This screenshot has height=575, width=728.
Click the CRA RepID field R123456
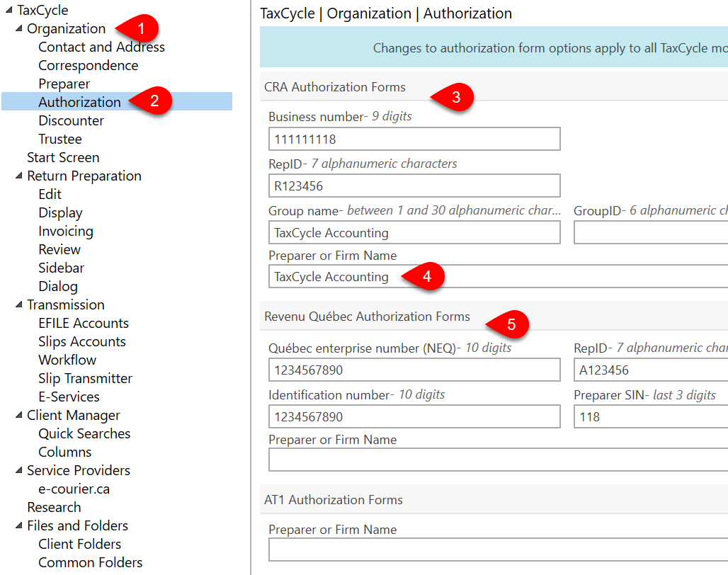coord(414,186)
